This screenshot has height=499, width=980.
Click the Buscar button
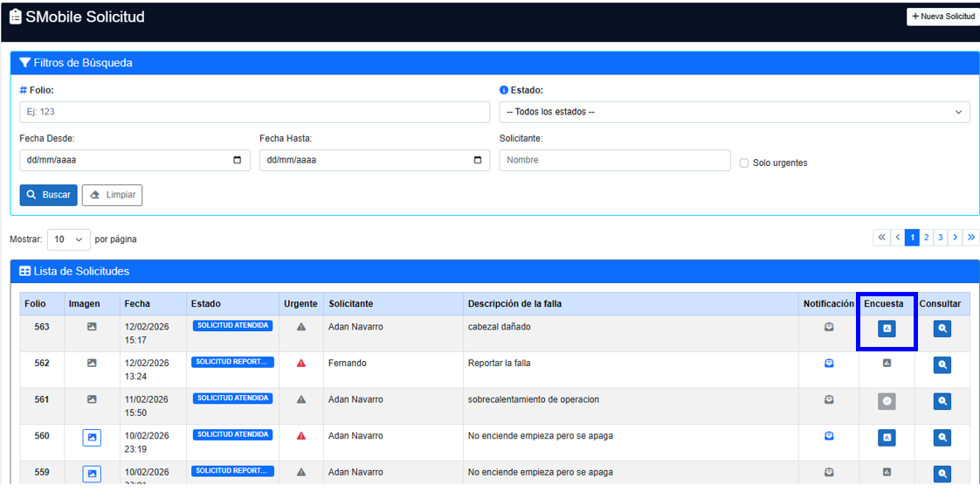(49, 195)
